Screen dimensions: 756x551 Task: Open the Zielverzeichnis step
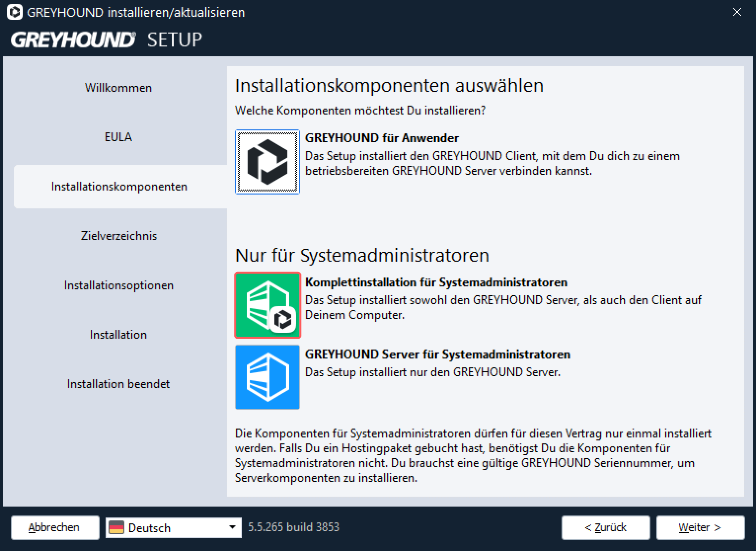tap(118, 236)
